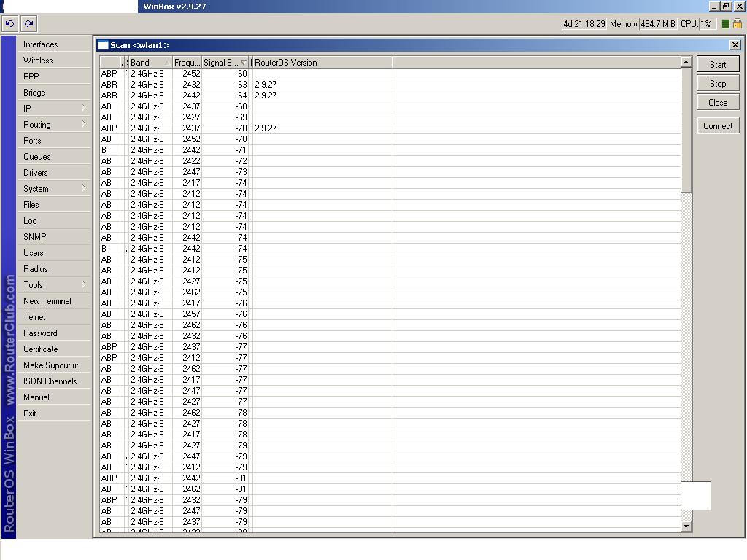Sort by the Signal Strength column header
This screenshot has width=747, height=560.
tap(225, 63)
